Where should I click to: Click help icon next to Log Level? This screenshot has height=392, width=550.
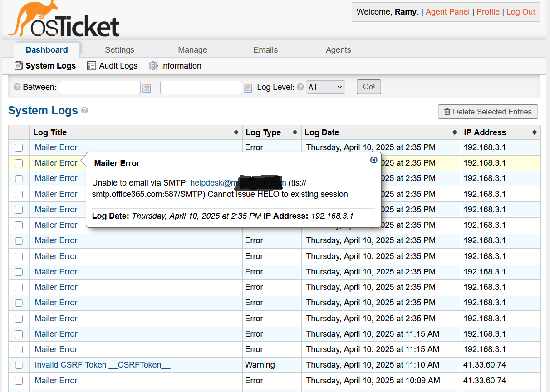coord(300,87)
